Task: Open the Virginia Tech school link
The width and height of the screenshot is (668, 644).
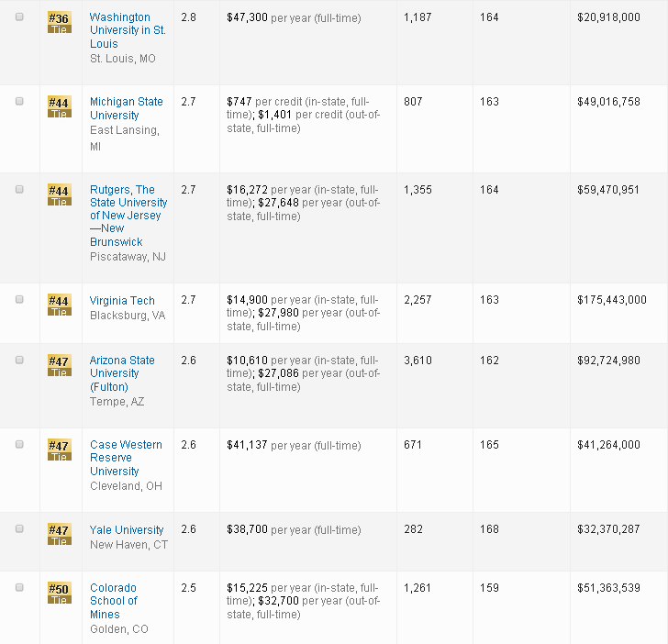Action: click(x=122, y=301)
